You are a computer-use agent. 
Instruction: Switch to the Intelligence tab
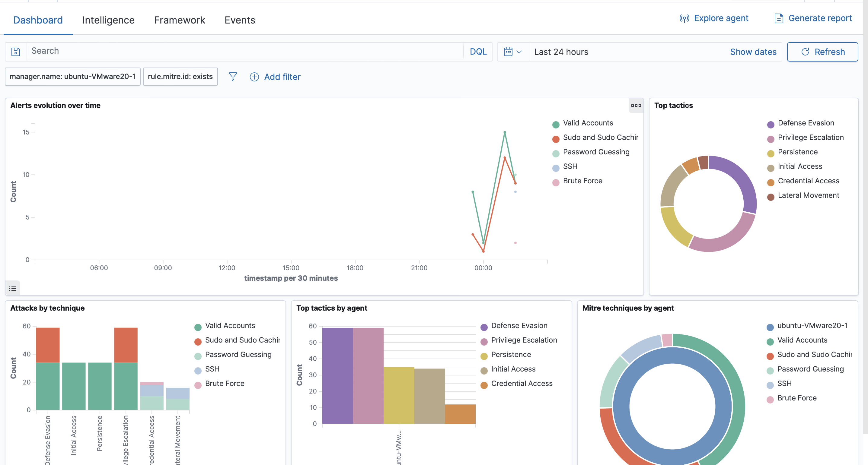pos(108,20)
